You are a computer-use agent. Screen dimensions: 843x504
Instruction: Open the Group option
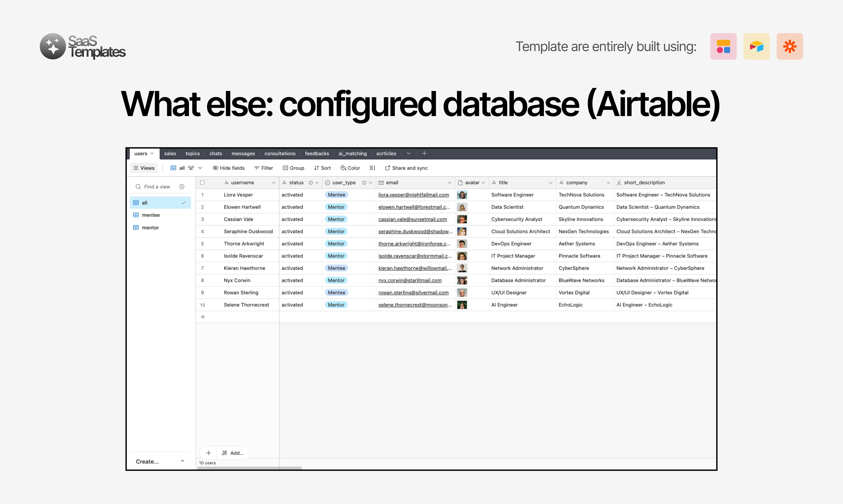pos(293,168)
